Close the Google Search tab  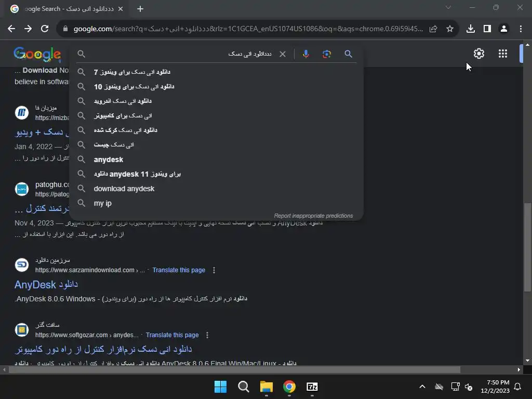121,9
